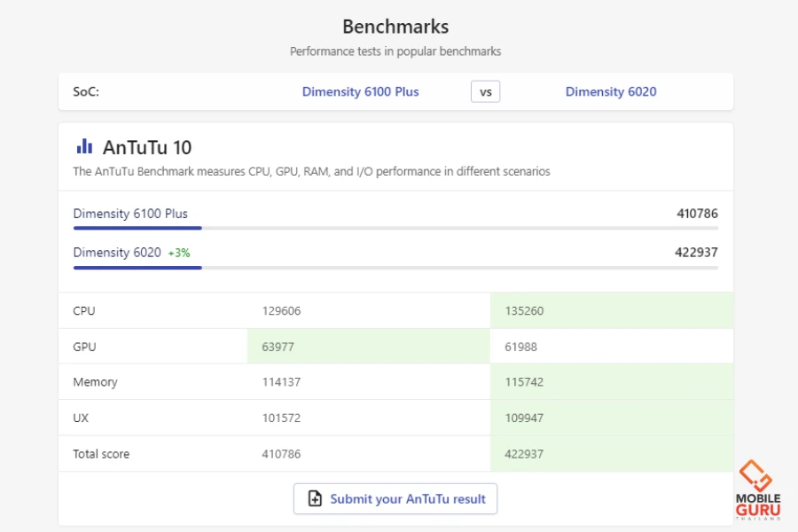
Task: Open the Dimensity 6020 link in SoC header
Action: click(x=611, y=92)
